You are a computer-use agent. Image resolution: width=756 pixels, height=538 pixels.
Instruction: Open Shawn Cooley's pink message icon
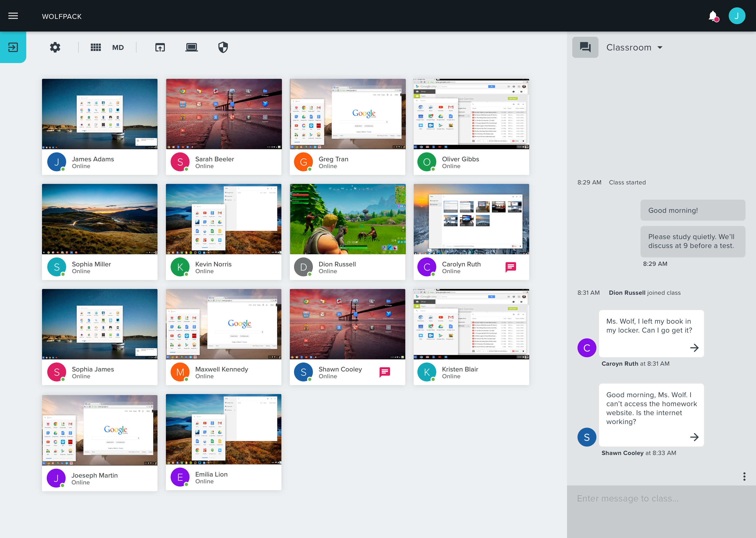(385, 372)
